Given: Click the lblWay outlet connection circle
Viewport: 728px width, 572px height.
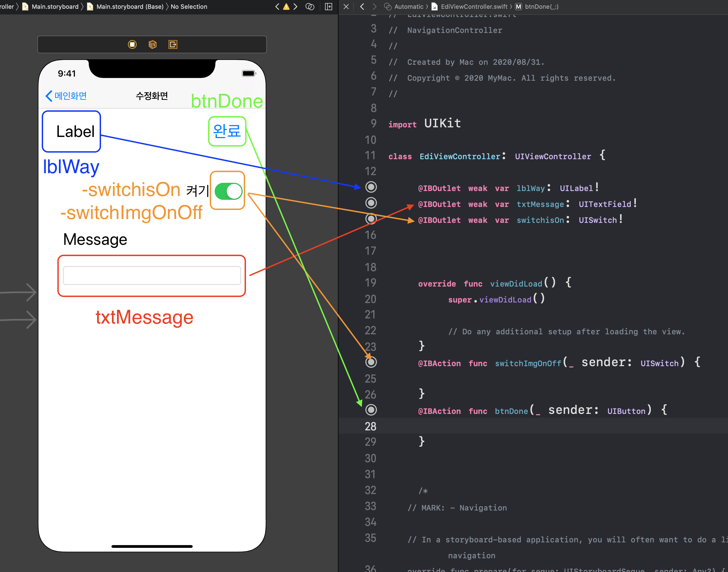Looking at the screenshot, I should pos(371,187).
